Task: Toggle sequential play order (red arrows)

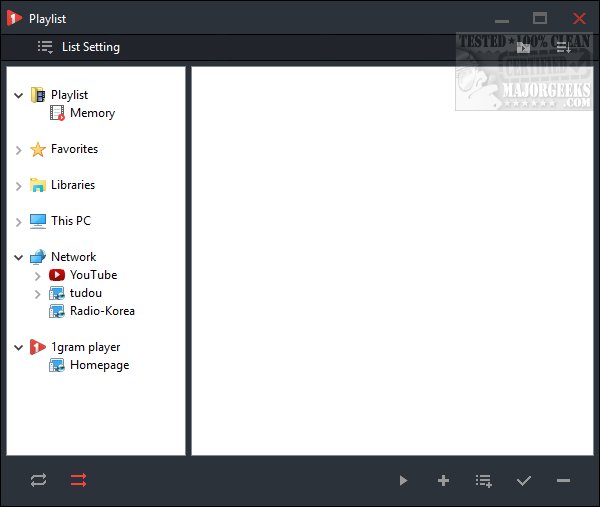Action: [78, 480]
